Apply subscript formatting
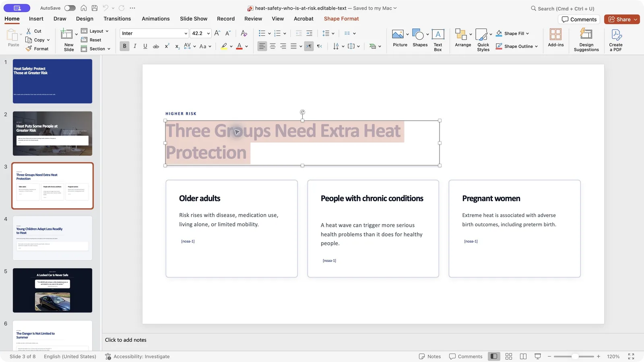Image resolution: width=644 pixels, height=362 pixels. (177, 46)
